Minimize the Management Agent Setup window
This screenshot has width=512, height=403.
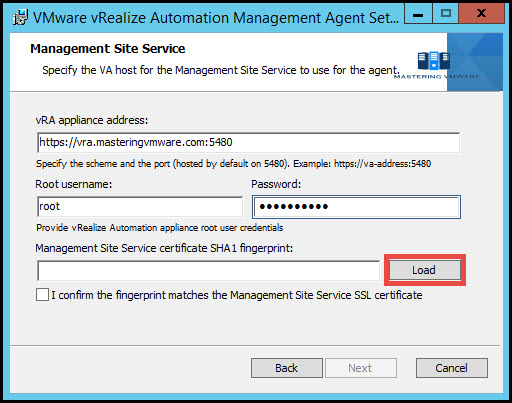pos(418,14)
